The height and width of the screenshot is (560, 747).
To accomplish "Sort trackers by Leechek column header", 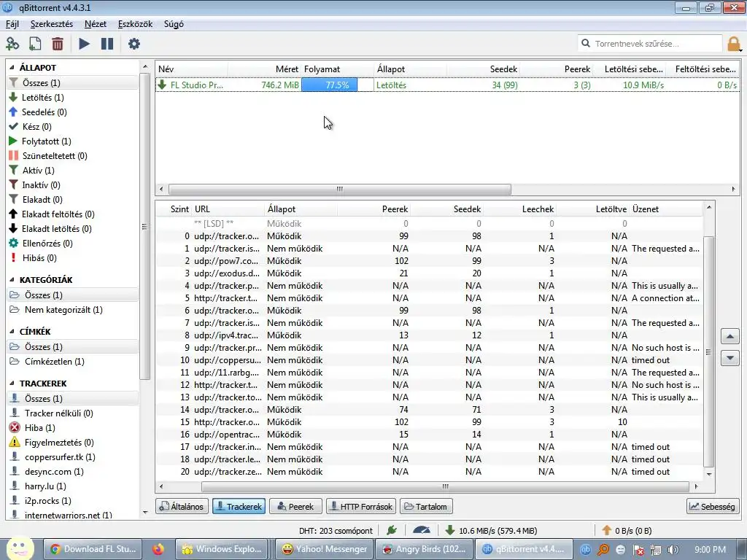I will coord(519,209).
